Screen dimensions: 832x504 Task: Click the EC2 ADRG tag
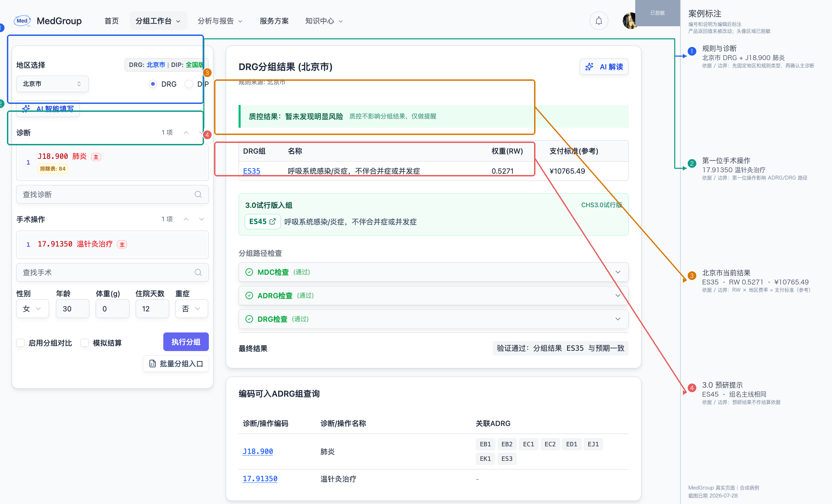coord(550,444)
